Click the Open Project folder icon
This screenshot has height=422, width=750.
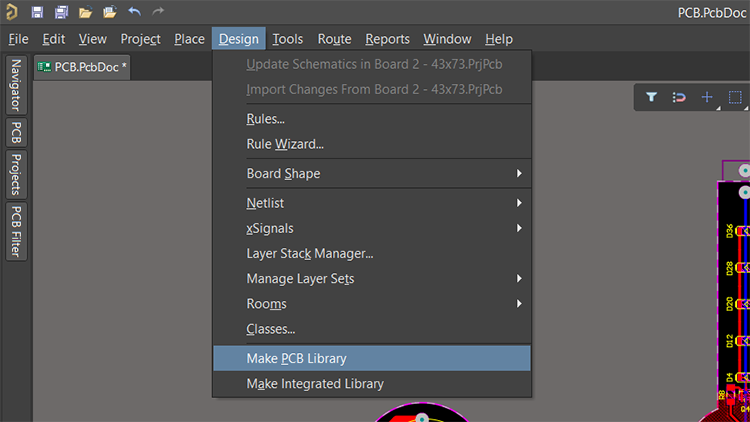click(x=110, y=12)
